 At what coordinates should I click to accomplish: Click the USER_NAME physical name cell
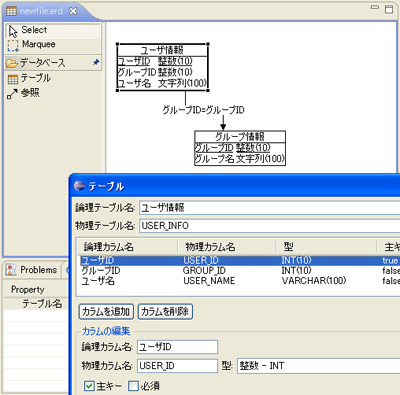click(209, 281)
